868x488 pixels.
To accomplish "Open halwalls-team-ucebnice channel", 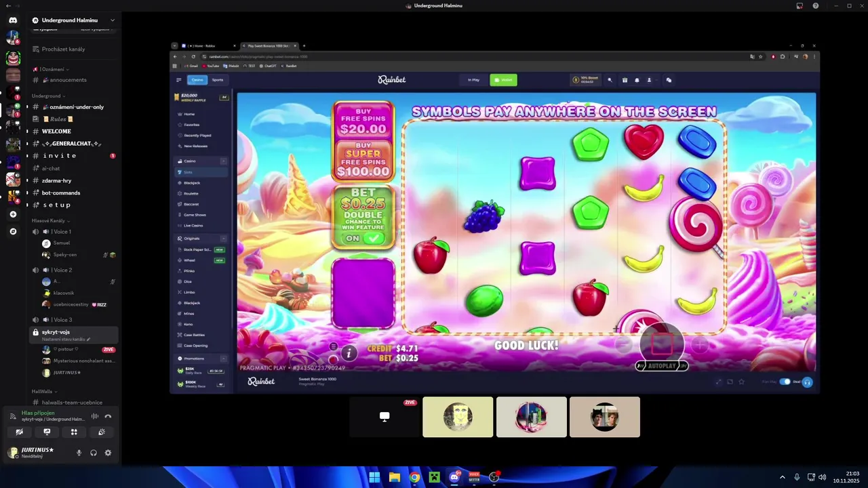I will (x=73, y=403).
